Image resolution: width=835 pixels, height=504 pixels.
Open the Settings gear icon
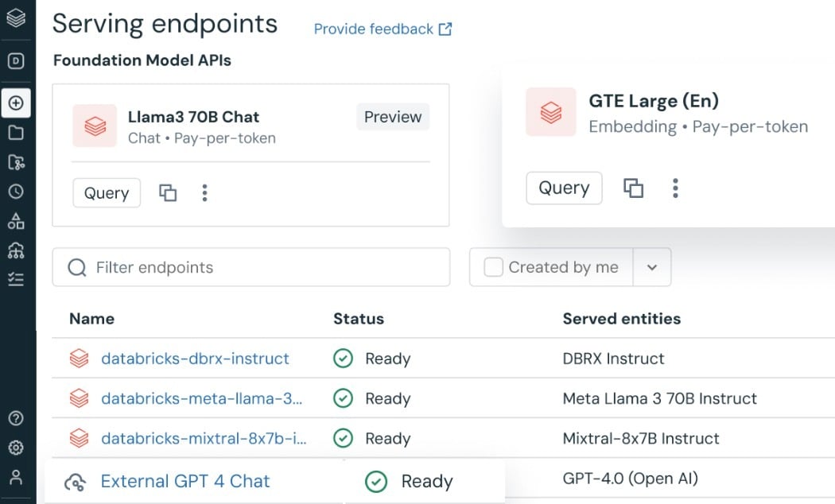(16, 448)
